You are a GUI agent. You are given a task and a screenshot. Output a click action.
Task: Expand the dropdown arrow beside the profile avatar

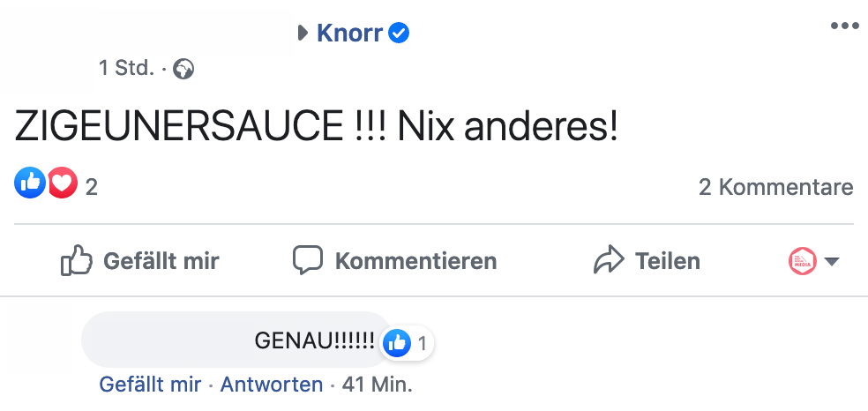(x=831, y=262)
